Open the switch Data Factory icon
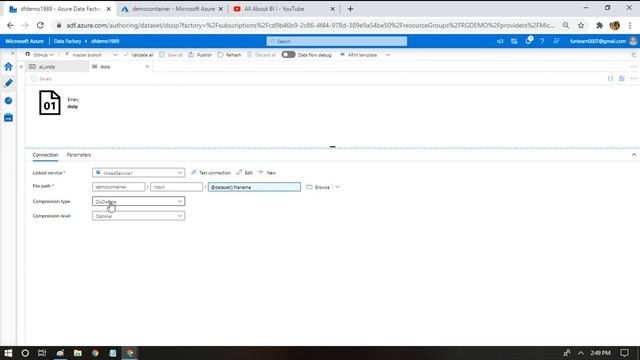This screenshot has height=360, width=640. (514, 41)
